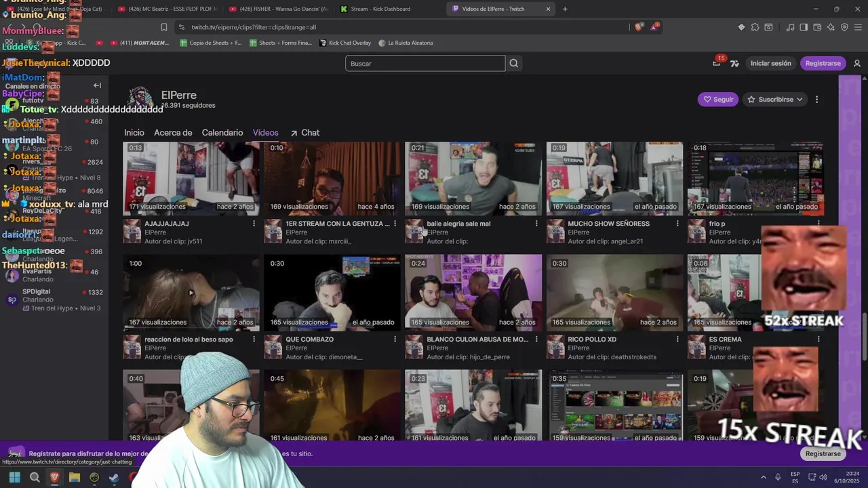Close the Videos de ElPerre browser tab

[549, 9]
